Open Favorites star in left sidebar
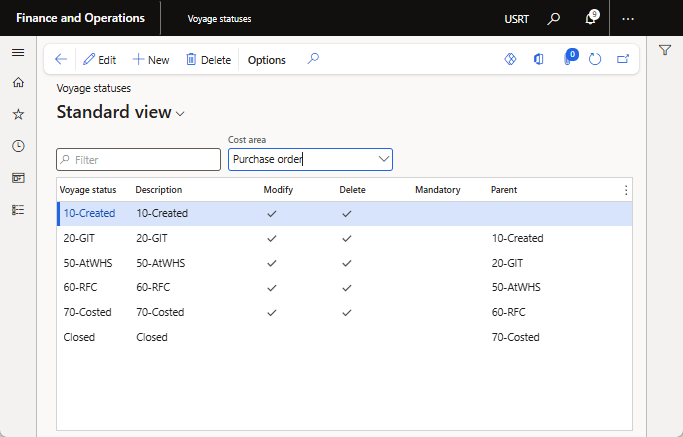 (x=18, y=114)
